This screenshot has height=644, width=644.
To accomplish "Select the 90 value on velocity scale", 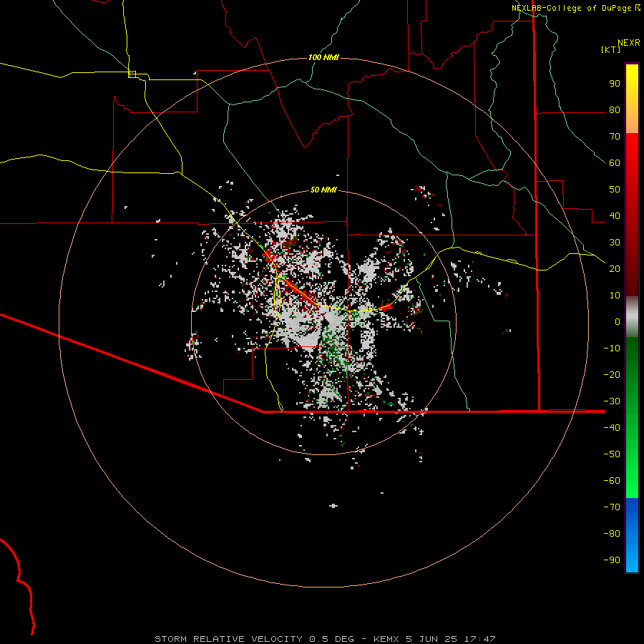I will (x=615, y=84).
